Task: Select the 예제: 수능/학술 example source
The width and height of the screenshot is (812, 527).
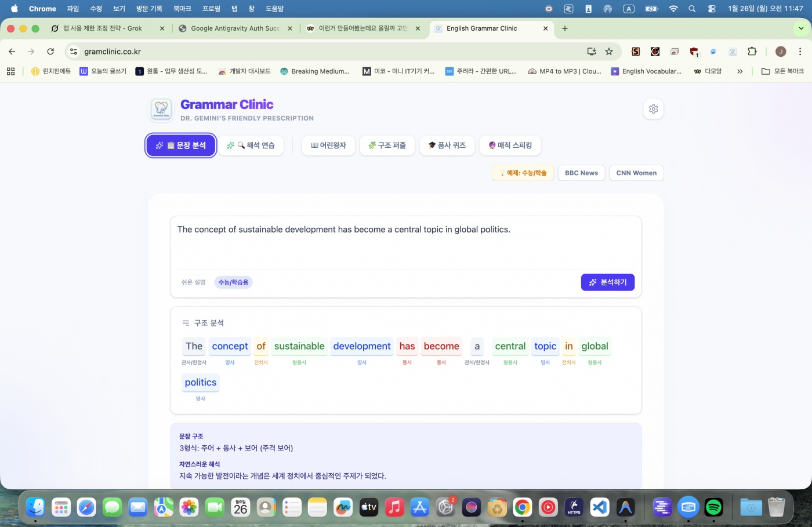Action: click(523, 173)
